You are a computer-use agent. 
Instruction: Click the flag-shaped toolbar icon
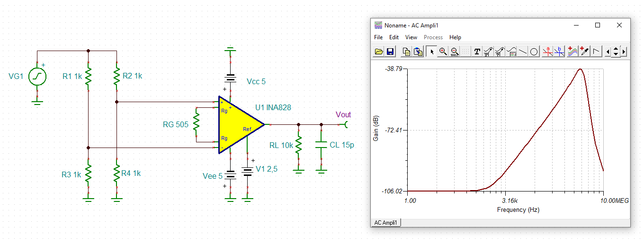[596, 52]
